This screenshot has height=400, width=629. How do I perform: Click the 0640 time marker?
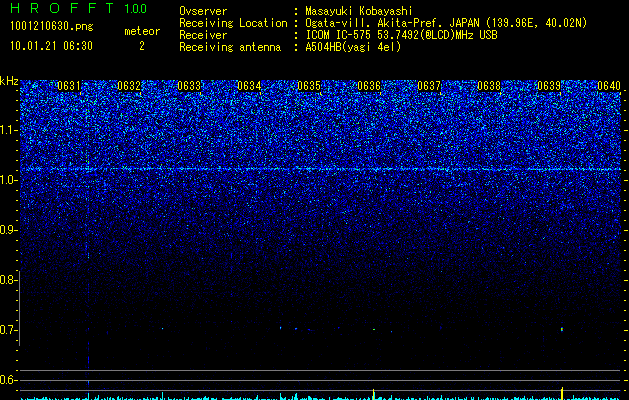(x=609, y=86)
